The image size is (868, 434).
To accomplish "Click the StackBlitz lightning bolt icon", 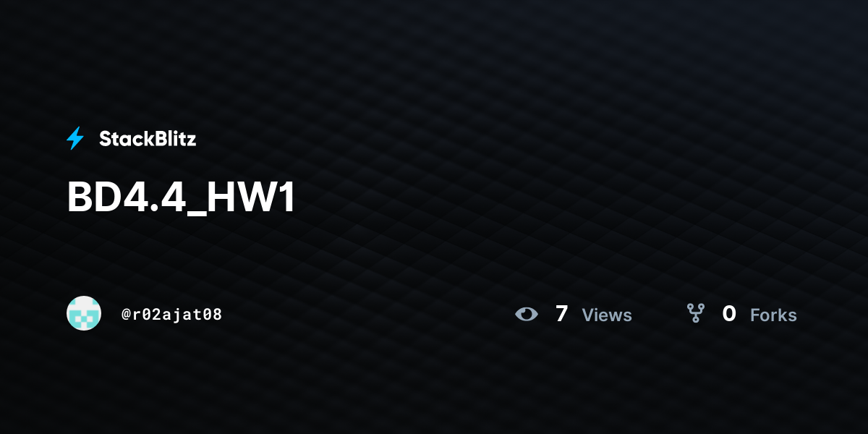I will pos(75,138).
